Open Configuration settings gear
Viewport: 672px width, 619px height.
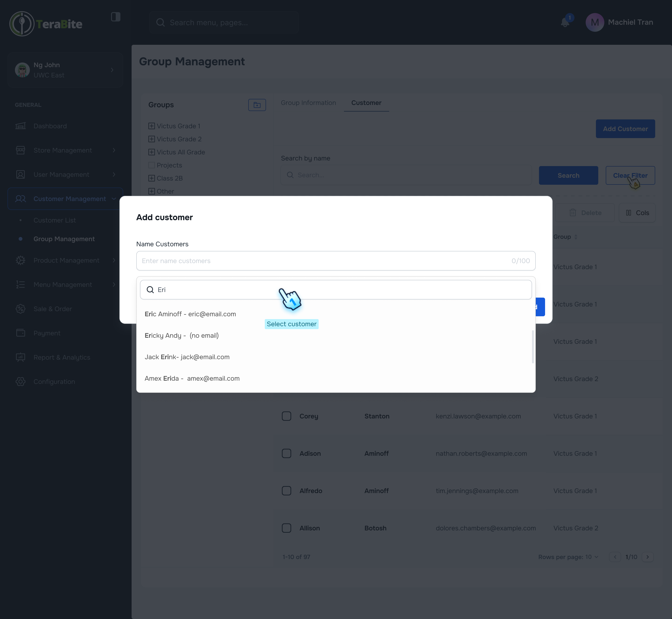21,382
